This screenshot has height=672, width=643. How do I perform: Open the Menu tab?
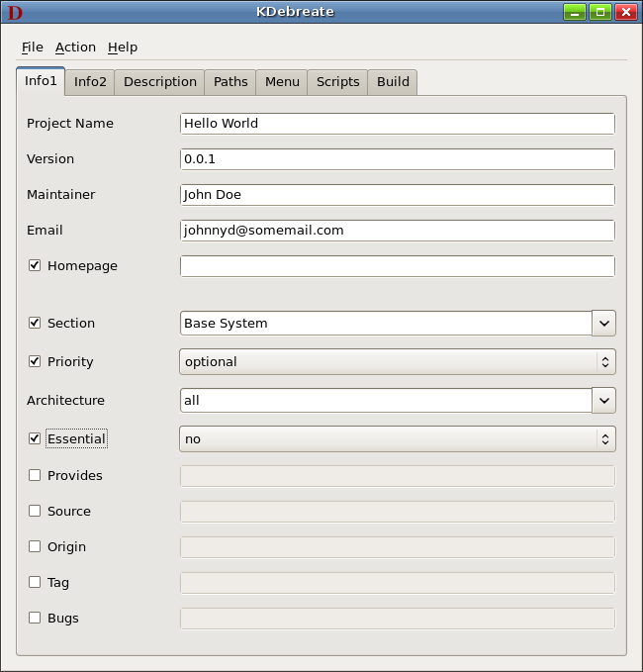click(x=282, y=82)
